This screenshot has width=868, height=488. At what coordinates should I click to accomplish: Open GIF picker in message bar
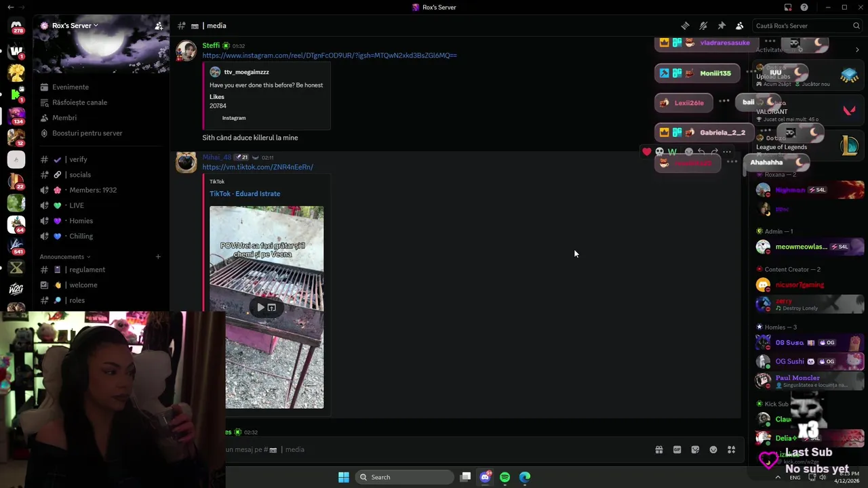click(x=677, y=449)
